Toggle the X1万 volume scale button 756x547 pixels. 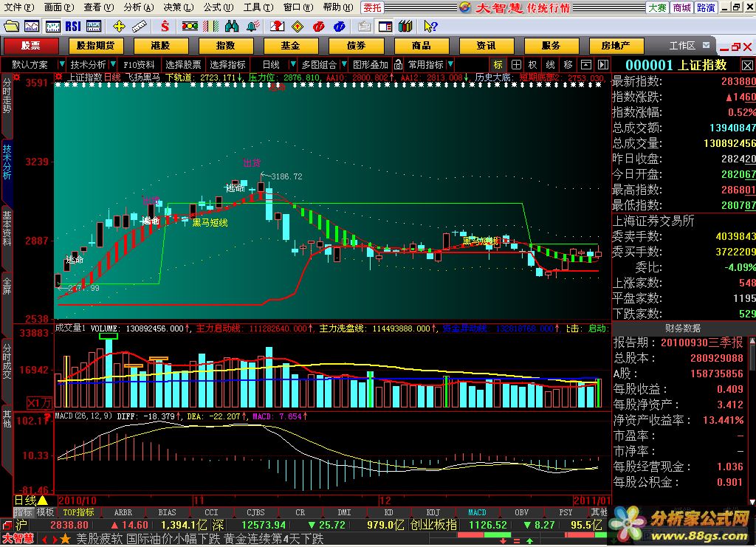point(38,403)
